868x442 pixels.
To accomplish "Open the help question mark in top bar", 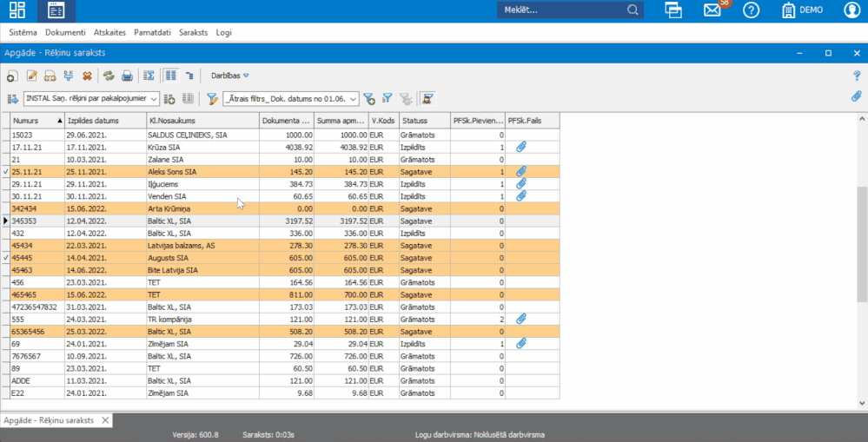I will 751,10.
